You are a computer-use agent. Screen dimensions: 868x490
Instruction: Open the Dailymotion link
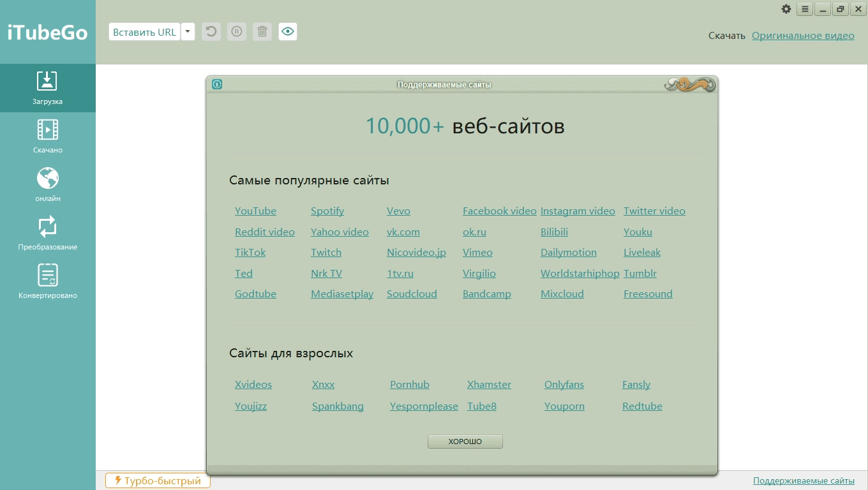click(569, 253)
